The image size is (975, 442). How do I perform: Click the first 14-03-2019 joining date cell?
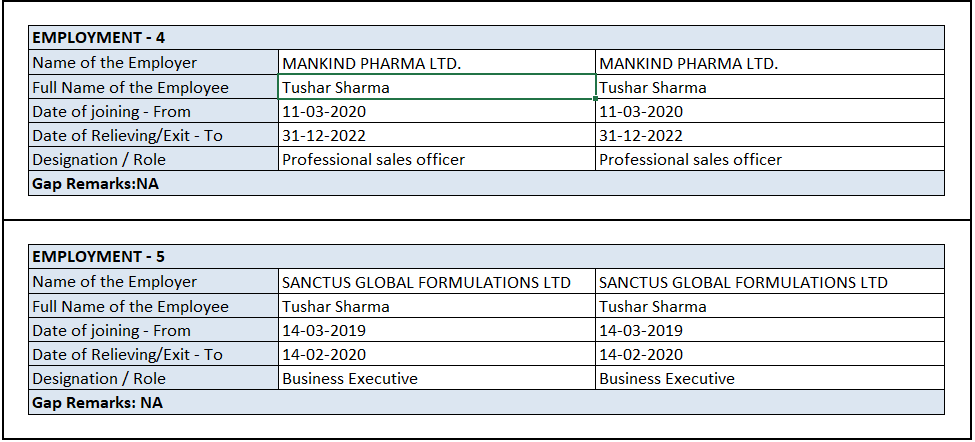(x=436, y=330)
